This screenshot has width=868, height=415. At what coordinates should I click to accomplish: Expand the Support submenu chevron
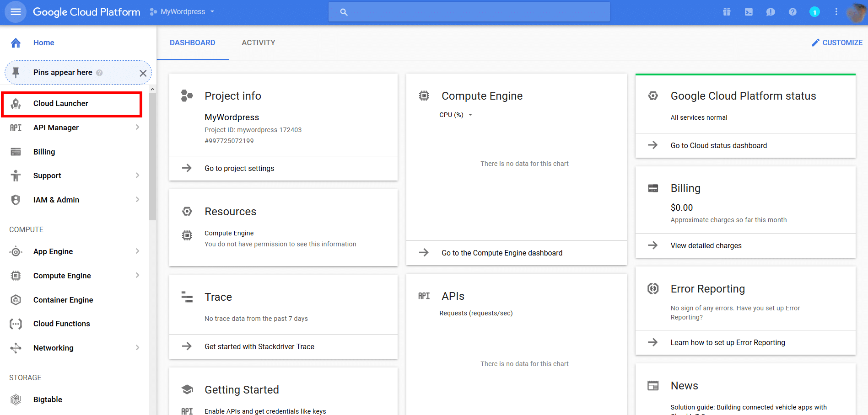(137, 175)
